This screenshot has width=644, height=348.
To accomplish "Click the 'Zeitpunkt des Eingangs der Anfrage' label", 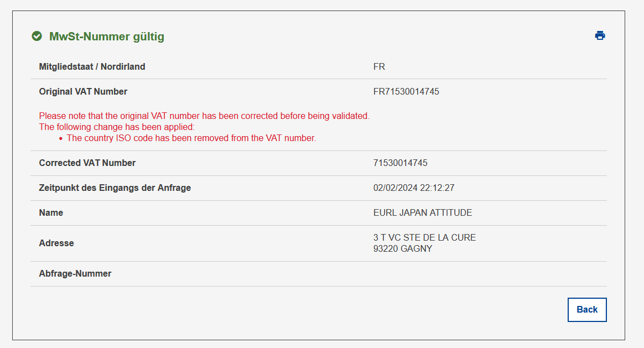I will (x=115, y=188).
